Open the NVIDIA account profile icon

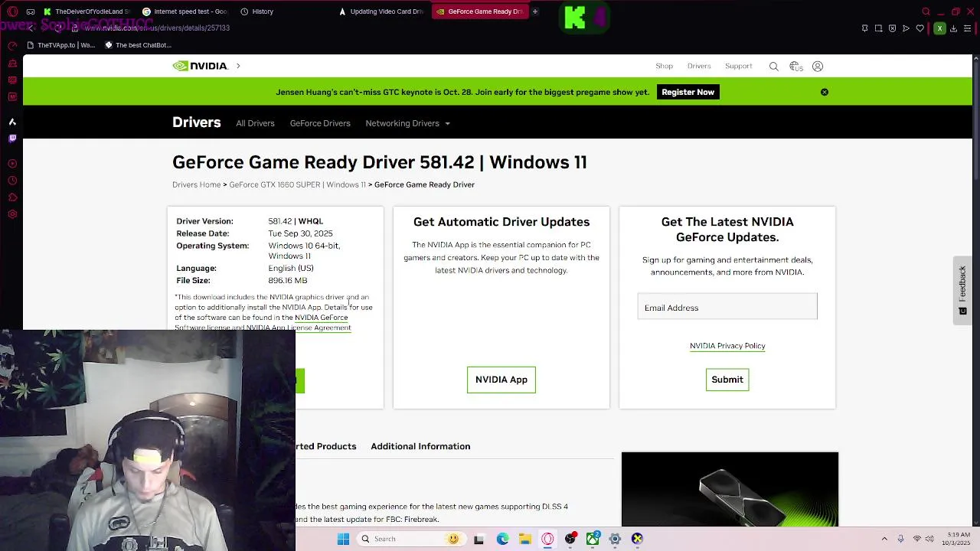(818, 67)
